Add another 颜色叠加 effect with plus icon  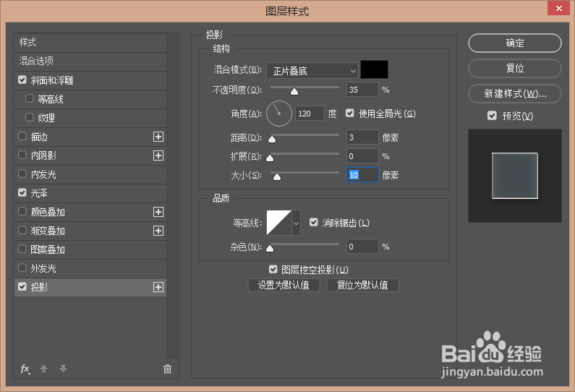(x=158, y=212)
